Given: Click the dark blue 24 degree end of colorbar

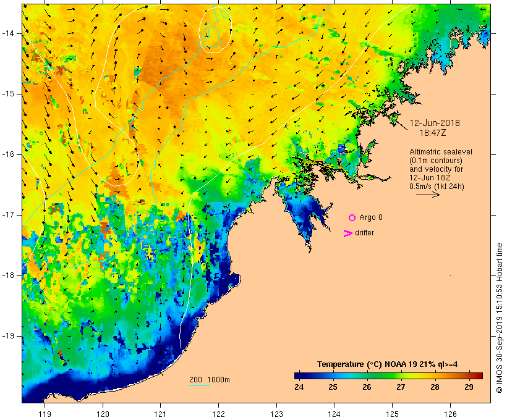Looking at the screenshot, I should coord(298,376).
